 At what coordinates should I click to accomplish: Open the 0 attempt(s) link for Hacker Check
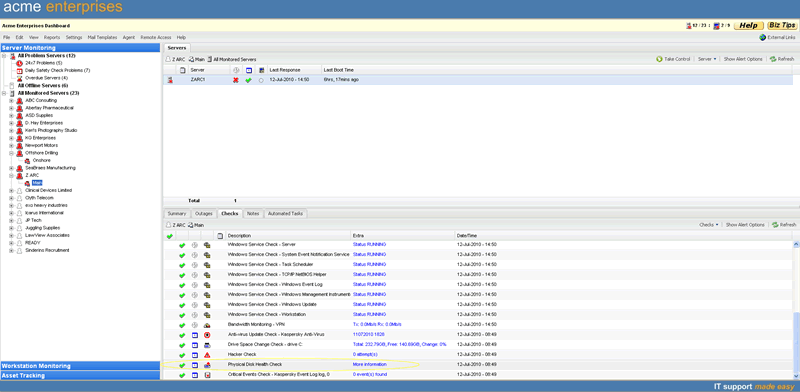tap(365, 354)
